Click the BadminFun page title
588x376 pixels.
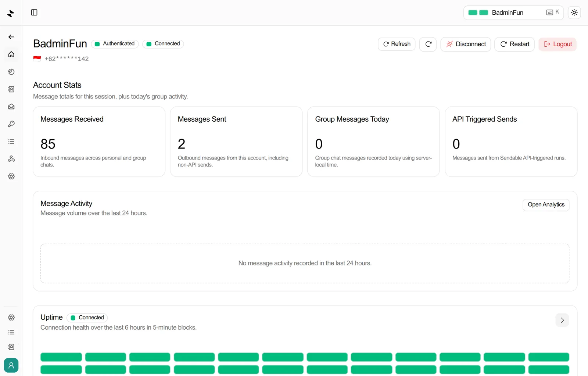60,44
